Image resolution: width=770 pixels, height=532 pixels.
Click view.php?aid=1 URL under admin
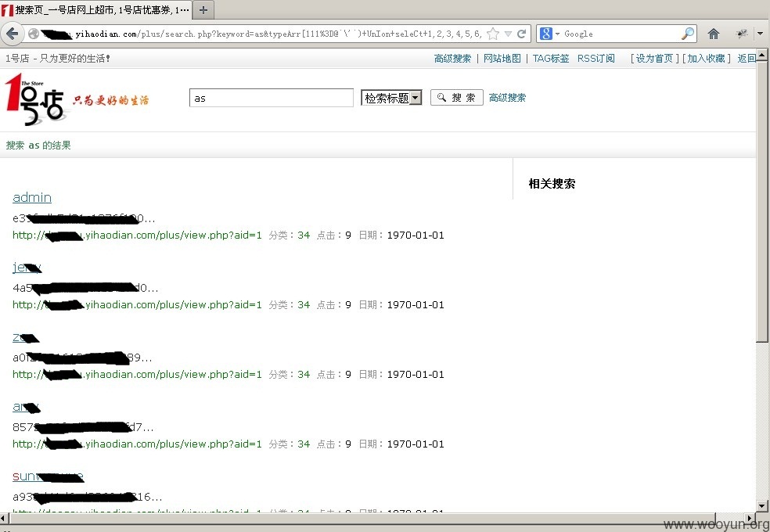tap(138, 235)
